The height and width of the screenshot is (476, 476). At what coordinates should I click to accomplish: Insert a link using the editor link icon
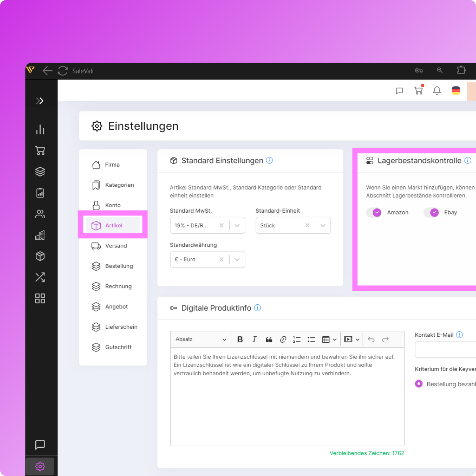click(x=283, y=340)
